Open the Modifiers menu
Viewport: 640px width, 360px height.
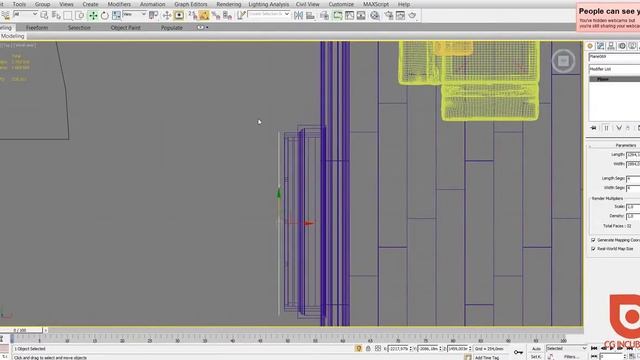click(x=119, y=4)
